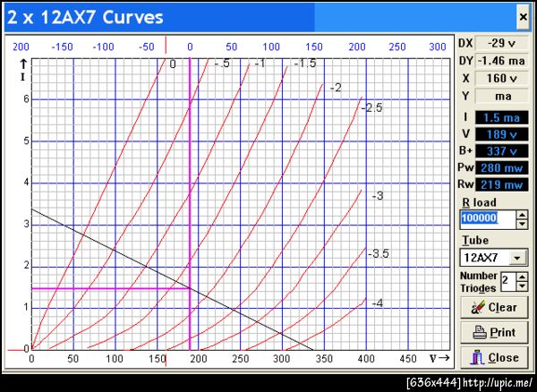
Task: Click the Number Triodes value field
Action: (x=508, y=281)
